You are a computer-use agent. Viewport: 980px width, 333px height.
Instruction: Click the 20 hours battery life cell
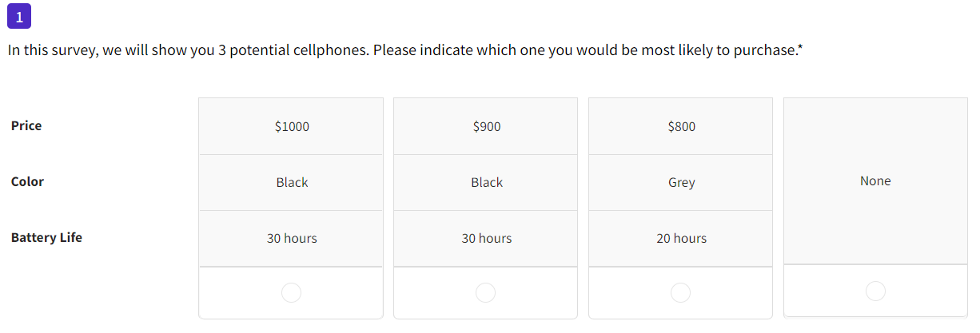681,238
